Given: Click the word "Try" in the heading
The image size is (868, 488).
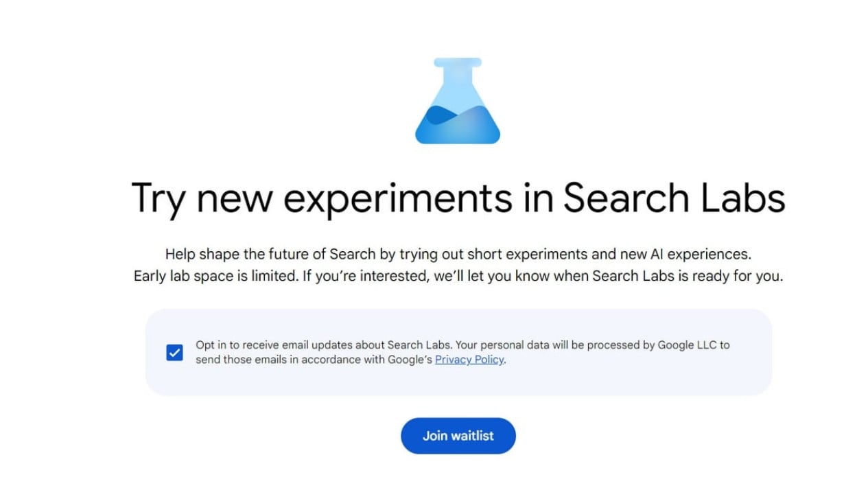Looking at the screenshot, I should point(158,198).
